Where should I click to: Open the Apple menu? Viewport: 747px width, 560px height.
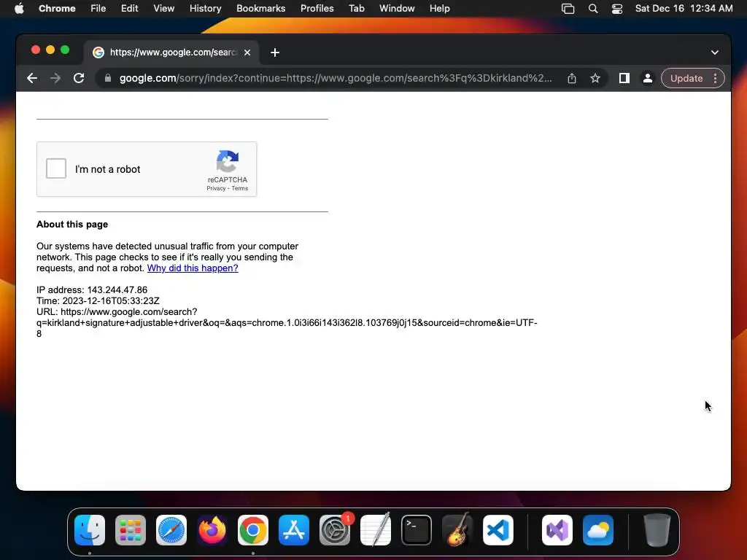(x=19, y=9)
